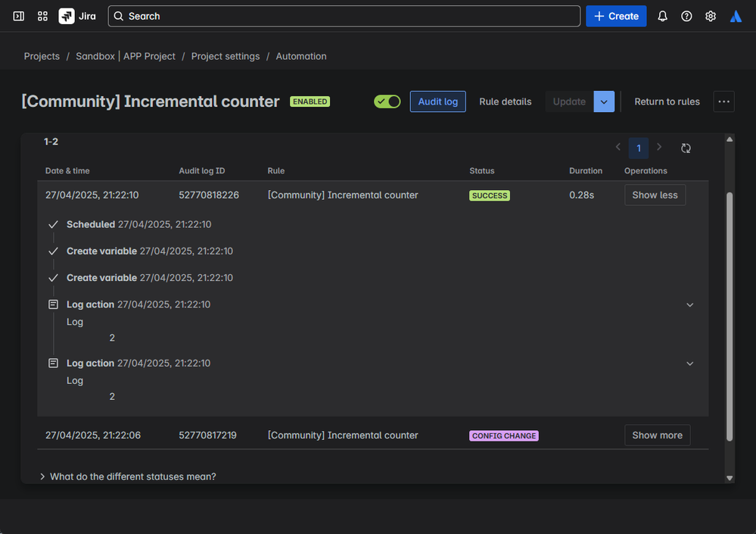756x534 pixels.
Task: Click the Status column header
Action: coord(481,170)
